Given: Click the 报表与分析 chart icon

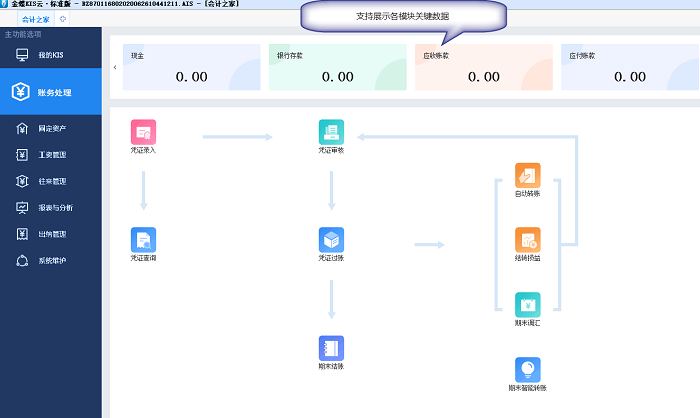Looking at the screenshot, I should pyautogui.click(x=22, y=208).
